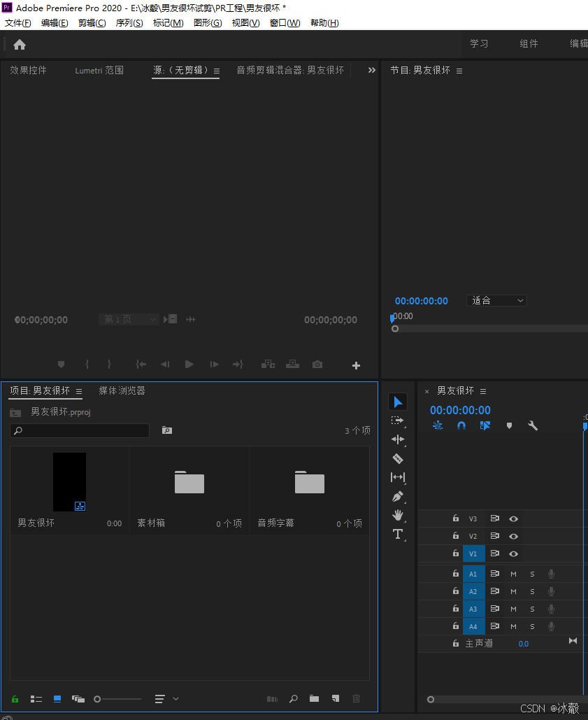Toggle V3 track output eye
Screen dimensions: 588x720
tap(514, 519)
